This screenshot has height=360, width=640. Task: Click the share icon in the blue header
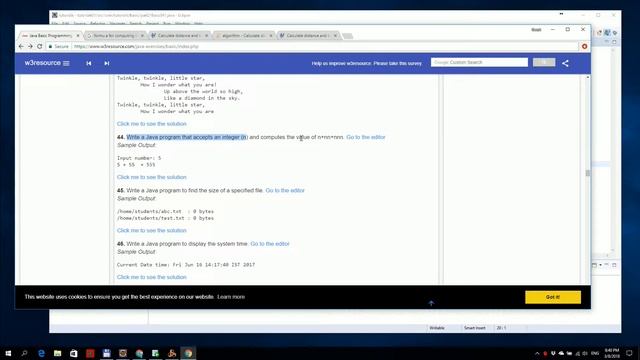click(565, 63)
